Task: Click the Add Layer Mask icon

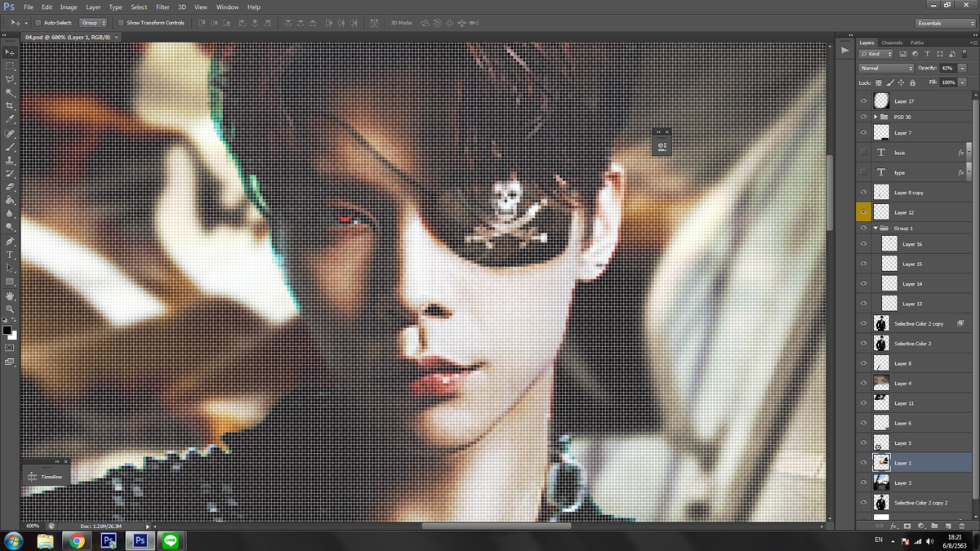Action: [x=907, y=526]
